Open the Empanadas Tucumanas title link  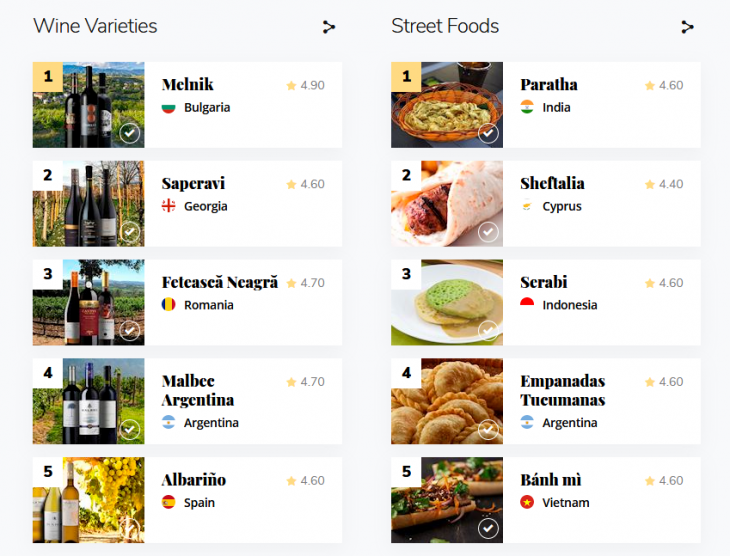[562, 390]
